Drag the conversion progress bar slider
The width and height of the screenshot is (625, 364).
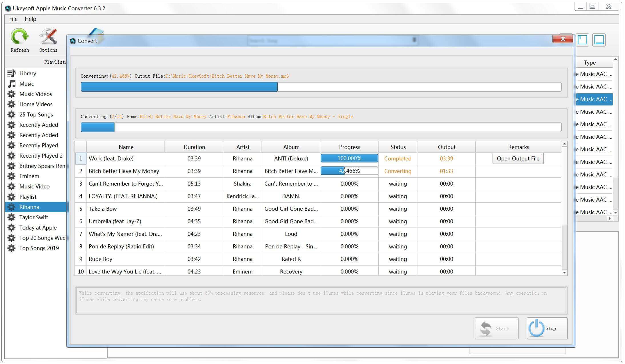pos(276,86)
